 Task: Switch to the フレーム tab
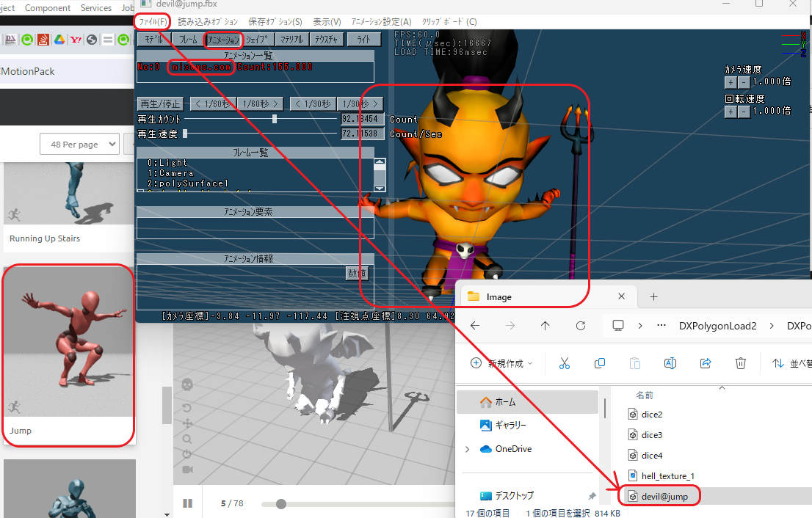[188, 40]
